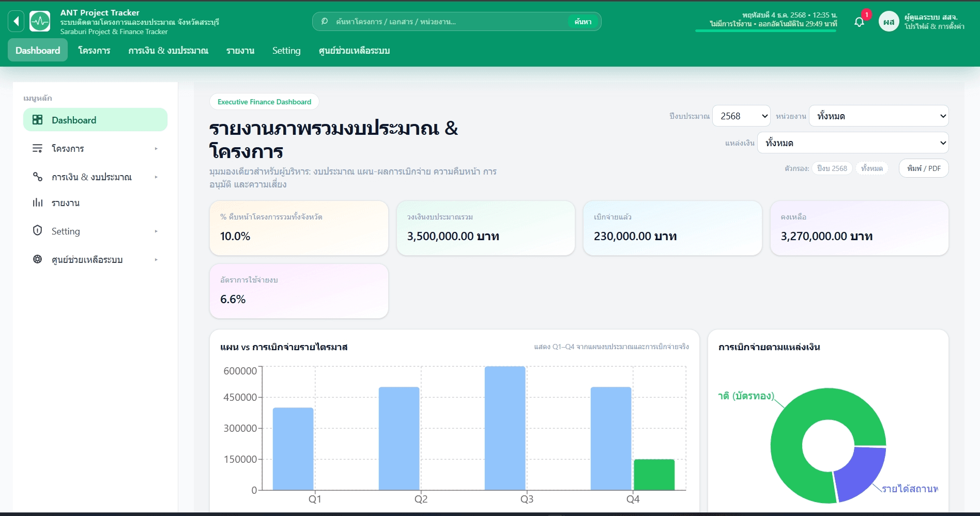Click the Setting shield icon in sidebar

(37, 231)
